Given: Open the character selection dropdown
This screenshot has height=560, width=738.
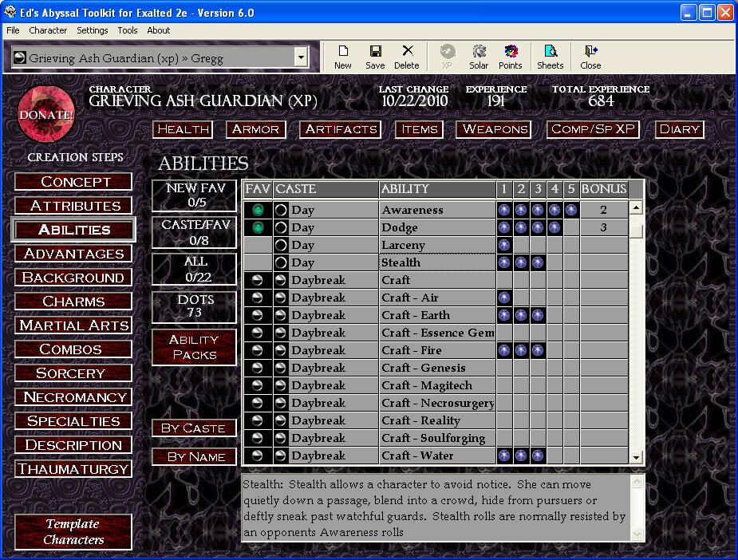Looking at the screenshot, I should tap(301, 58).
